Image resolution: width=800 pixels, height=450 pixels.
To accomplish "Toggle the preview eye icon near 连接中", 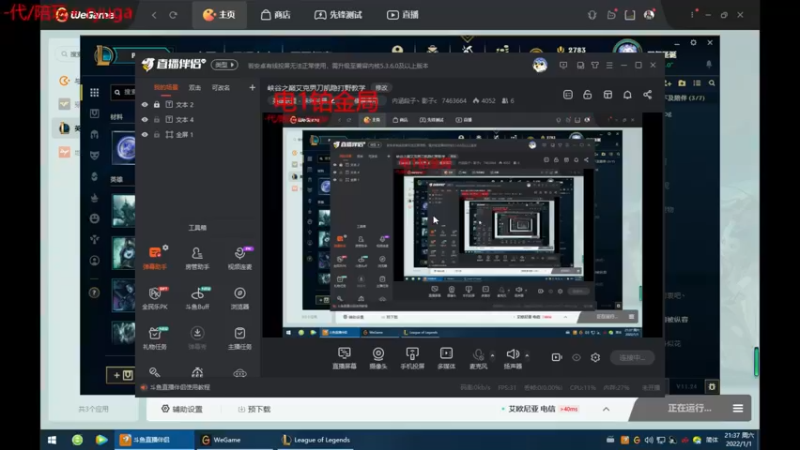I will coord(576,358).
